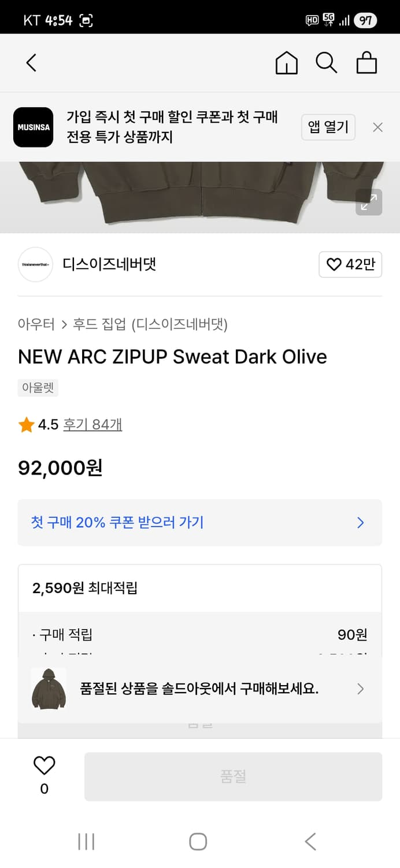Screen dimensions: 400x868
Task: Expand the 솔드아웃 sold-out banner arrow
Action: (x=360, y=689)
